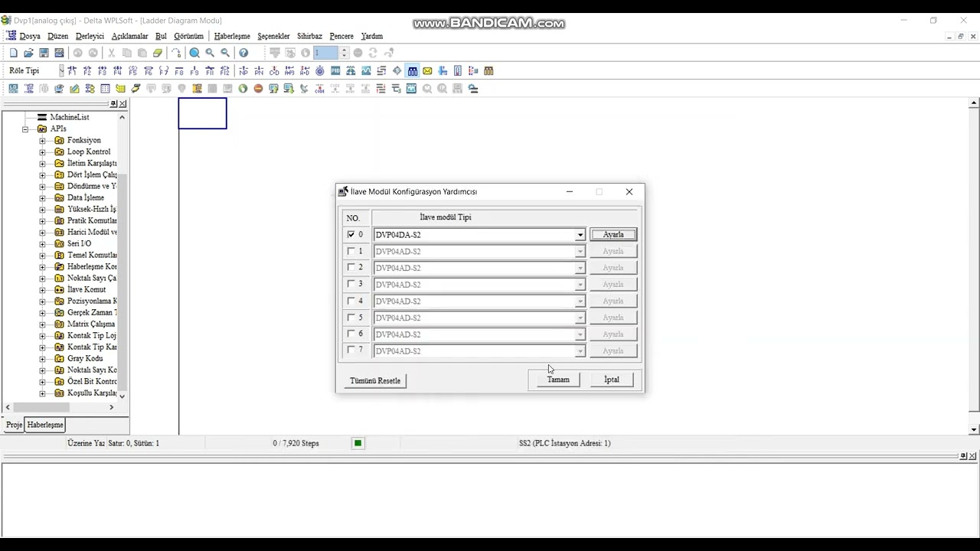
Task: Click the waveform monitor icon
Action: click(x=366, y=70)
